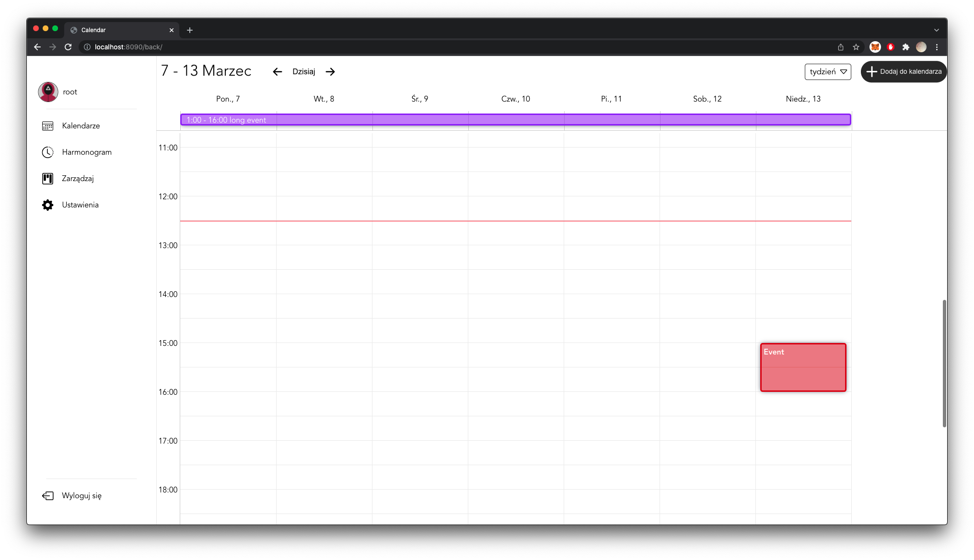
Task: Click the root username text
Action: [x=70, y=92]
